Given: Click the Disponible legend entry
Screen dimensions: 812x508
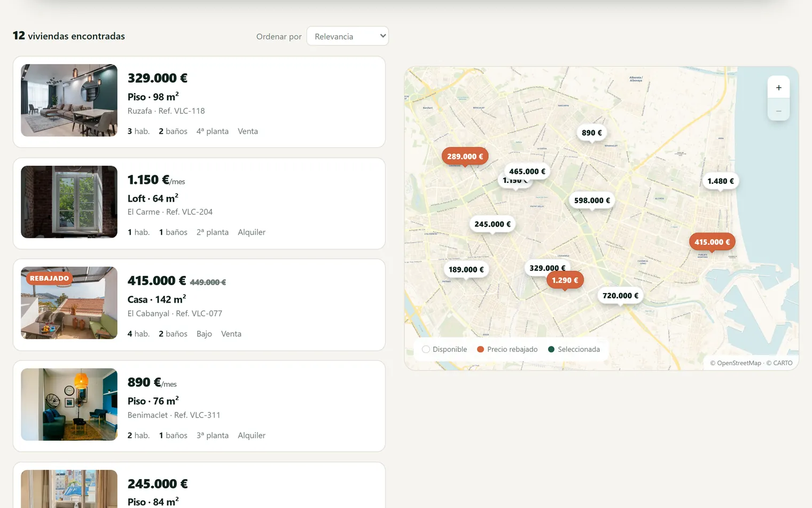Looking at the screenshot, I should pyautogui.click(x=444, y=349).
